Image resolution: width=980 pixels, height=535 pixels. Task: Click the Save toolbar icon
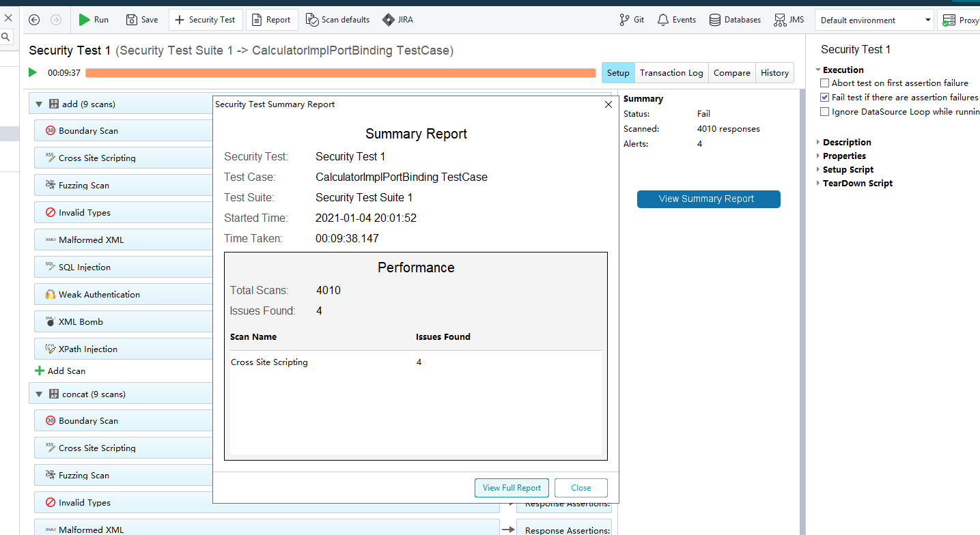[x=132, y=20]
